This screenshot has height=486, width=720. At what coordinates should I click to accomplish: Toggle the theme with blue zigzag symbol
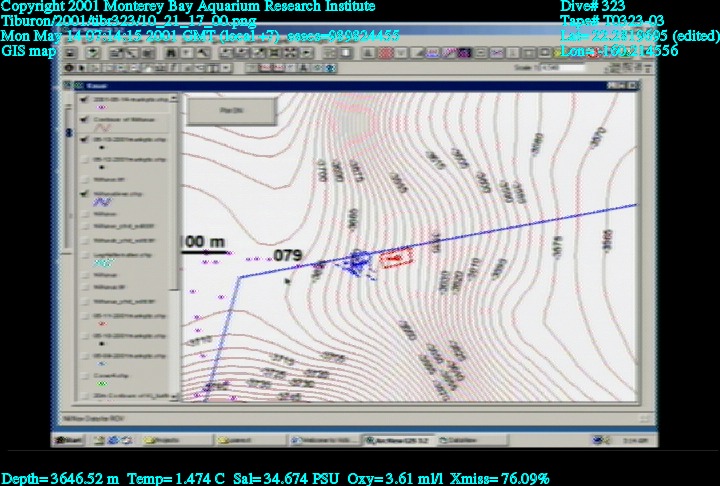point(83,192)
